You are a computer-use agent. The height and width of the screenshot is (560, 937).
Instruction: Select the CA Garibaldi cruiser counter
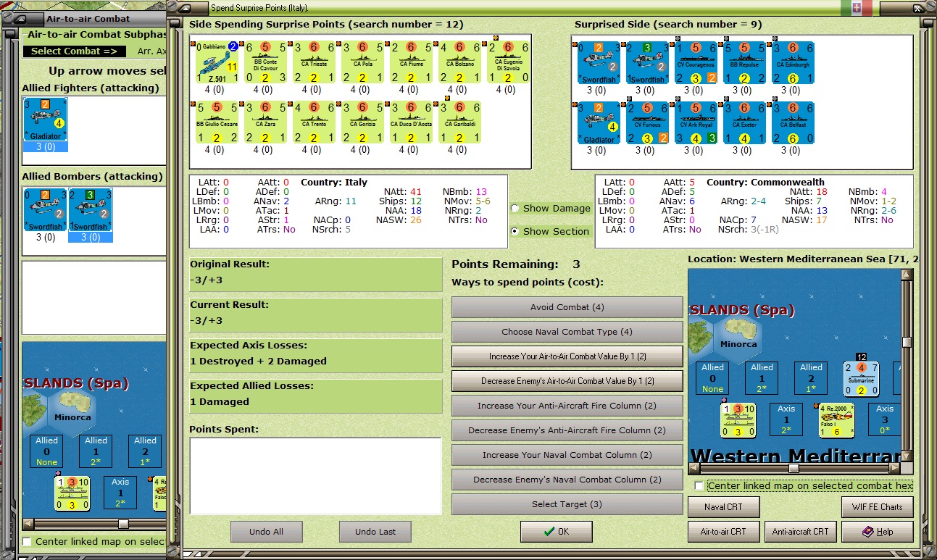tap(460, 122)
